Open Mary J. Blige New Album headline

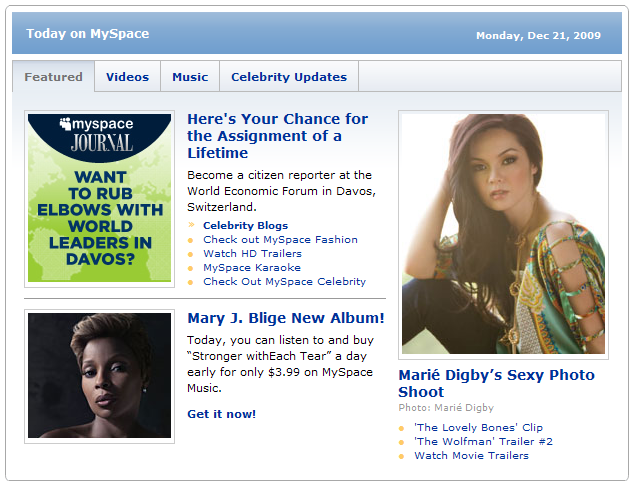[x=285, y=318]
